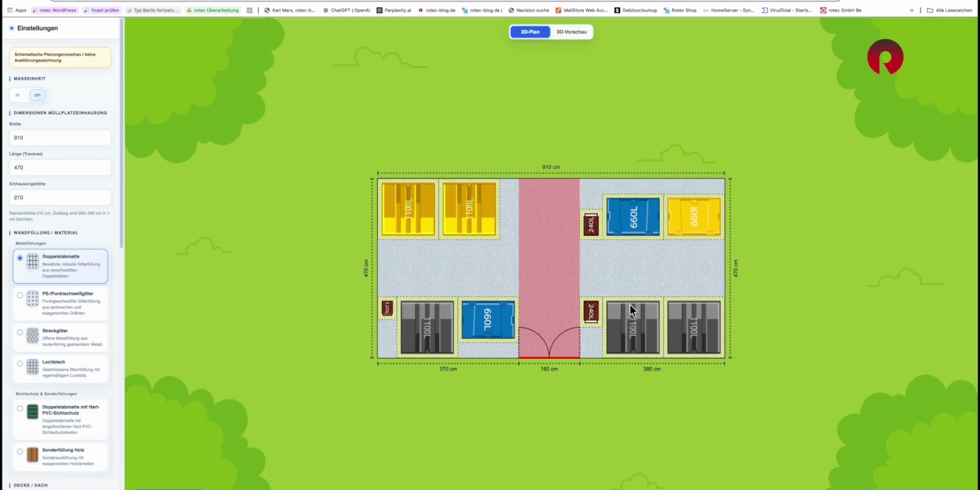The width and height of the screenshot is (980, 490).
Task: Open the Apps bookmark grid
Action: click(x=17, y=10)
